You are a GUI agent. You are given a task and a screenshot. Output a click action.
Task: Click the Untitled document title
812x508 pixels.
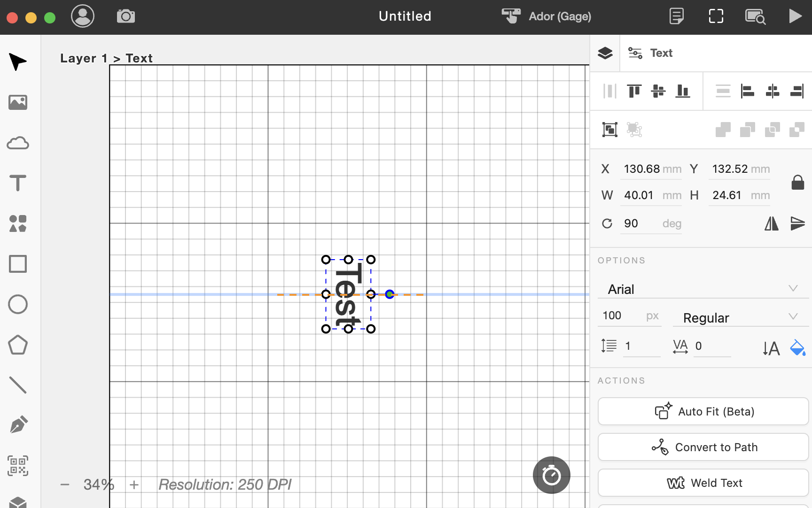pos(405,16)
